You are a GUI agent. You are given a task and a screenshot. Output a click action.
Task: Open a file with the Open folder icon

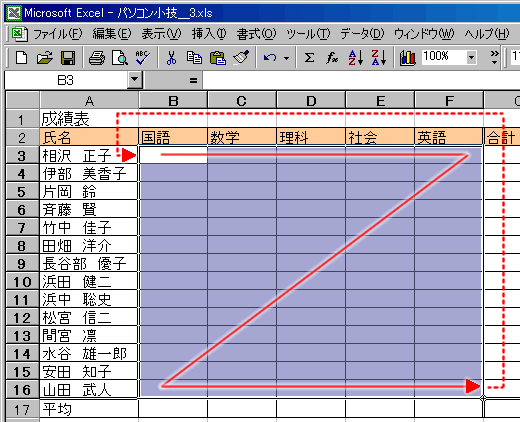[45, 58]
